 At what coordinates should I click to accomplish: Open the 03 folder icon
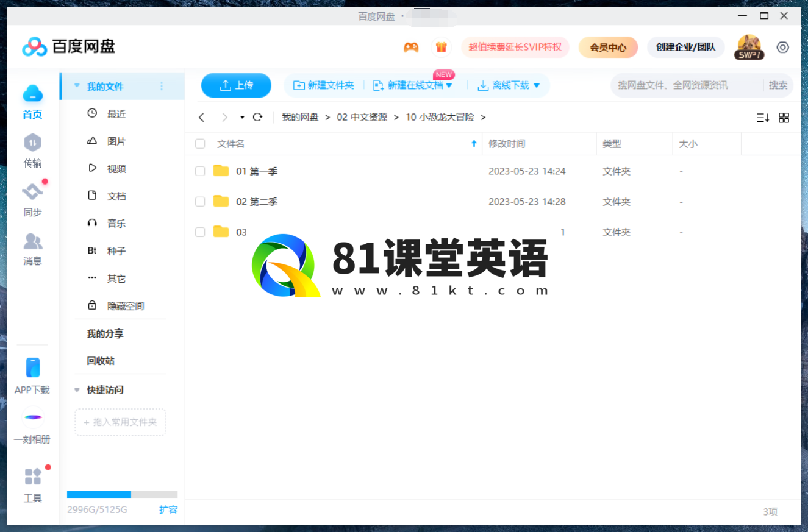[x=221, y=232]
